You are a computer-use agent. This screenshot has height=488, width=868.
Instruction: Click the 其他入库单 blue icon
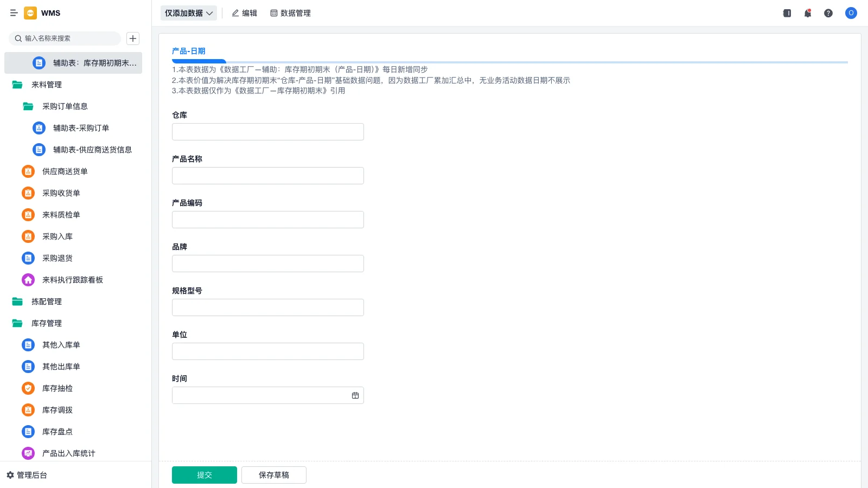point(28,345)
